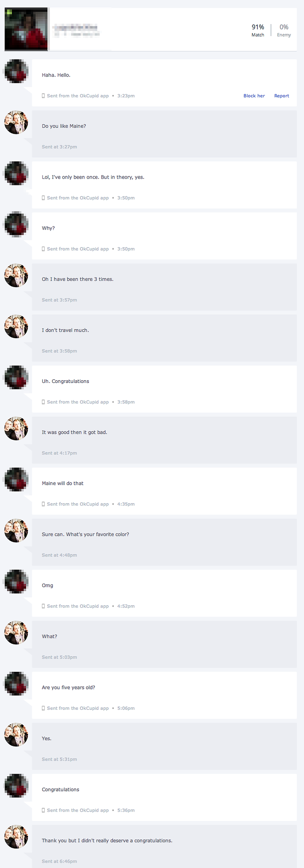304x868 pixels.
Task: Click phone icon next to 3:58pm timestamp
Action: click(x=43, y=402)
